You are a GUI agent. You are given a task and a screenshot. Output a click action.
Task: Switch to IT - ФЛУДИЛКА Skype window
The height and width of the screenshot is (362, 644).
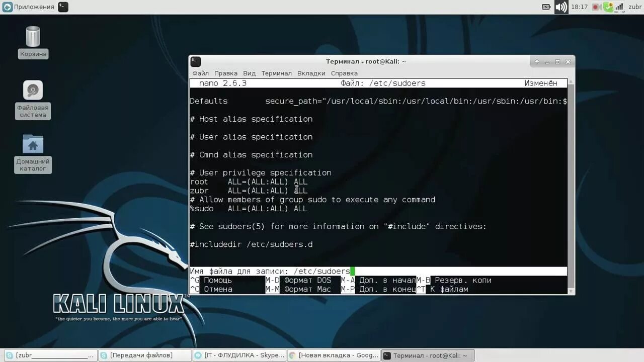coord(239,355)
